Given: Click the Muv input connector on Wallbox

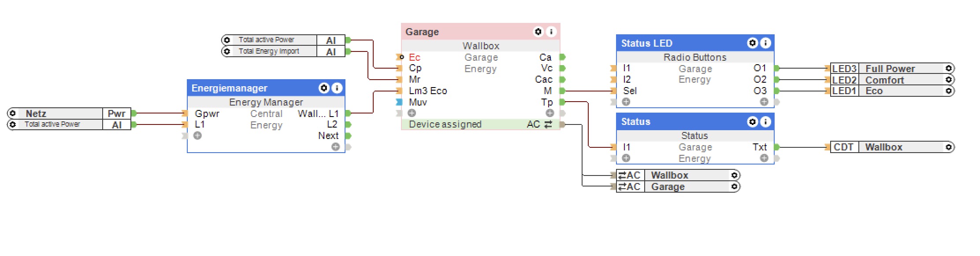Looking at the screenshot, I should (399, 102).
